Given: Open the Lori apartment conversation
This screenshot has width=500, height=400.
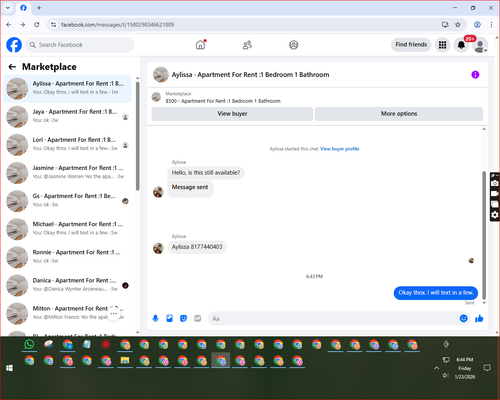Looking at the screenshot, I should click(x=68, y=145).
